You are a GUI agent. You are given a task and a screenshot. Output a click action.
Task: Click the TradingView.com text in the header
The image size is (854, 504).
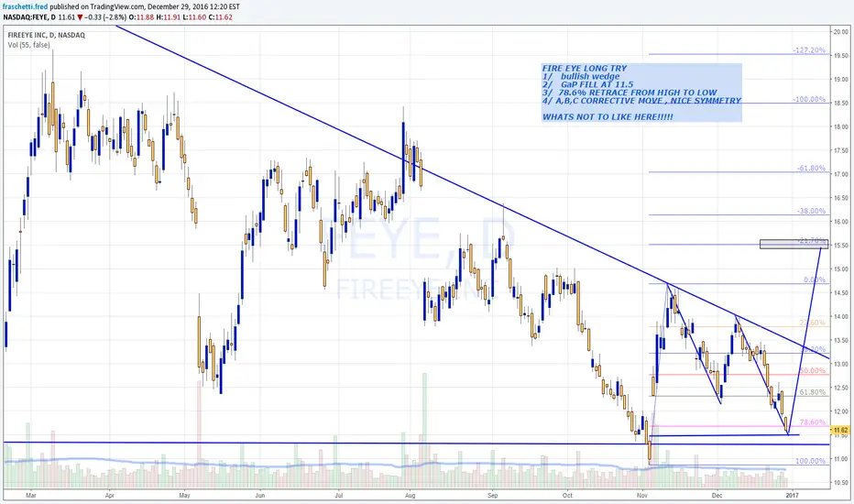[115, 7]
